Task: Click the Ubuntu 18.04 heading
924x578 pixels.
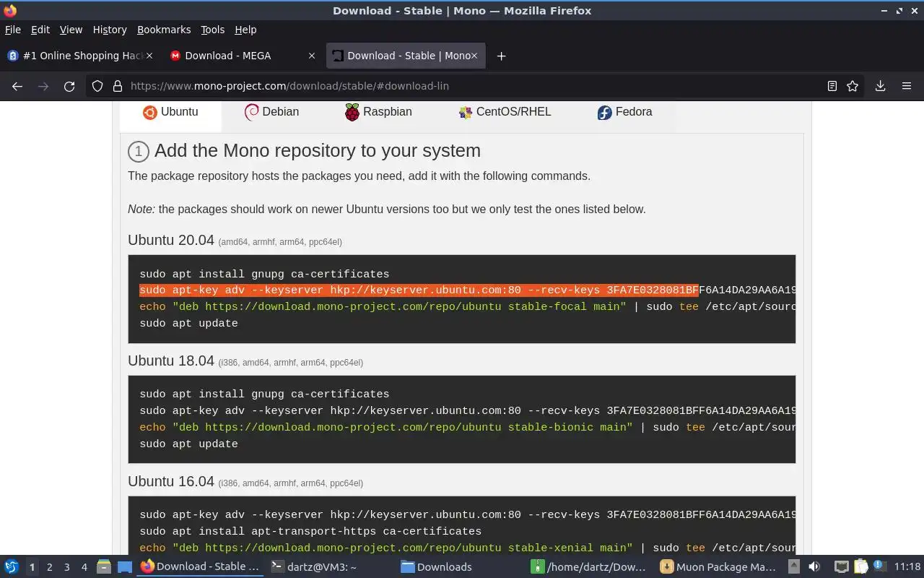Action: coord(171,361)
